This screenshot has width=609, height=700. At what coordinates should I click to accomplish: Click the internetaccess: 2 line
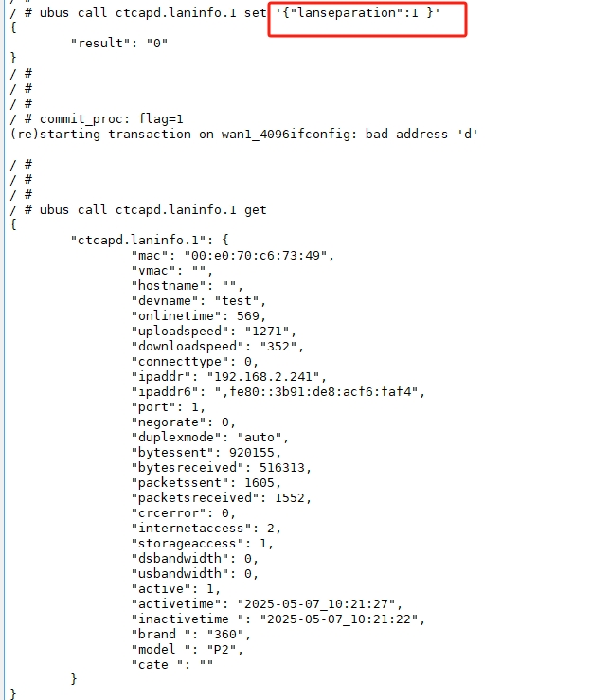pos(206,529)
